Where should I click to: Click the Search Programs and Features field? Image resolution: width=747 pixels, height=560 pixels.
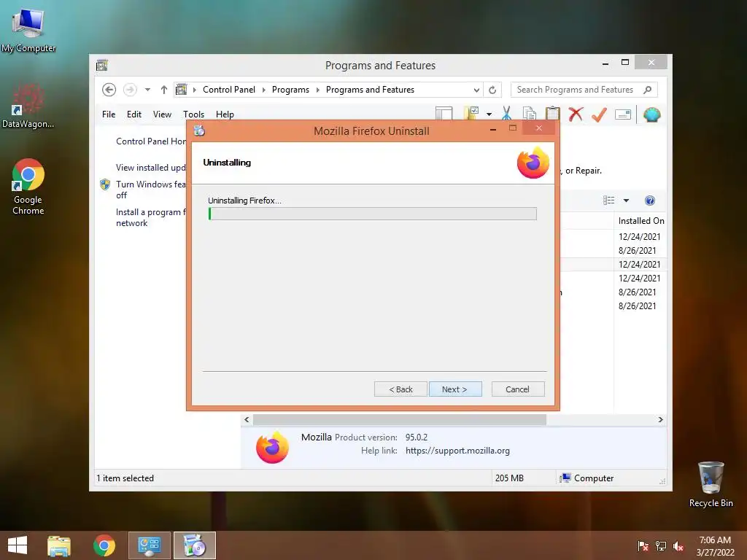point(584,90)
